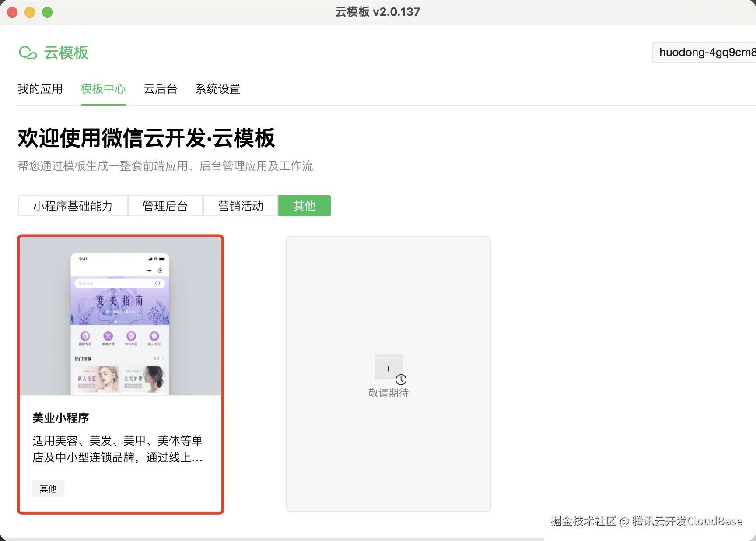The image size is (756, 541).
Task: Click the 敬请期待 placeholder icon
Action: click(x=389, y=369)
